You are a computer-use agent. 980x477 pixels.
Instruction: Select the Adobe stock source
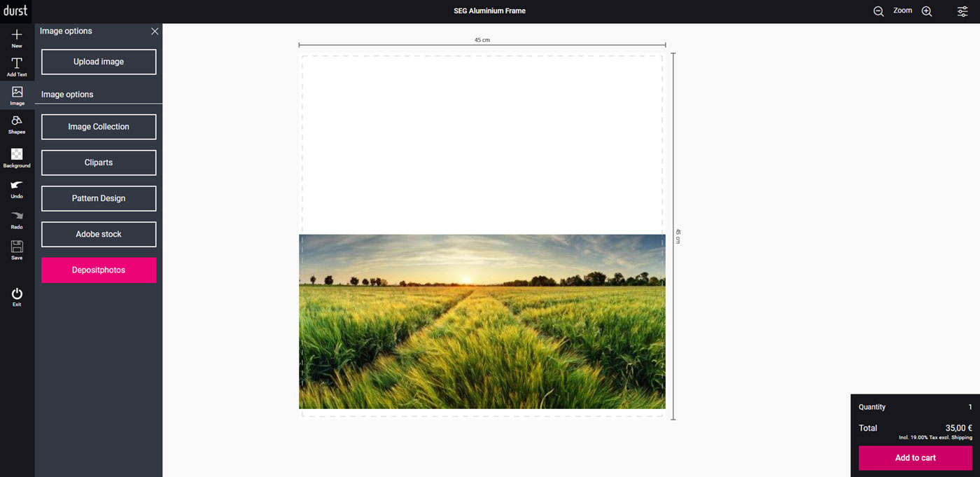(99, 234)
